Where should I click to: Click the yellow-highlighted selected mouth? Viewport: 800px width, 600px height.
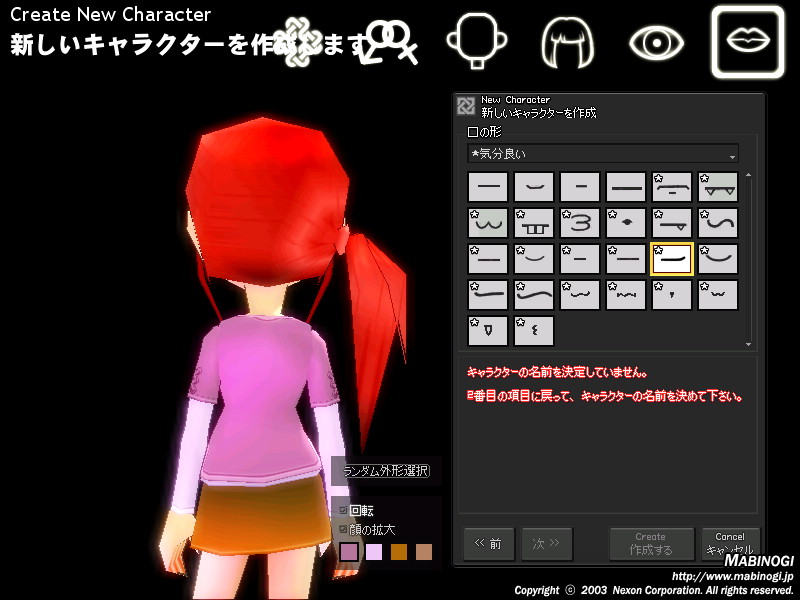671,259
